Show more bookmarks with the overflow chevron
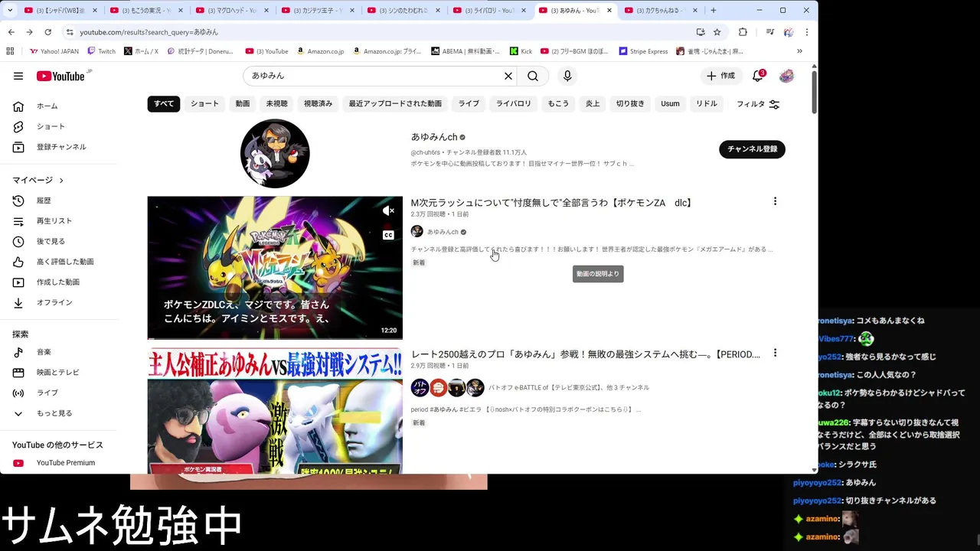Image resolution: width=980 pixels, height=551 pixels. (x=799, y=51)
